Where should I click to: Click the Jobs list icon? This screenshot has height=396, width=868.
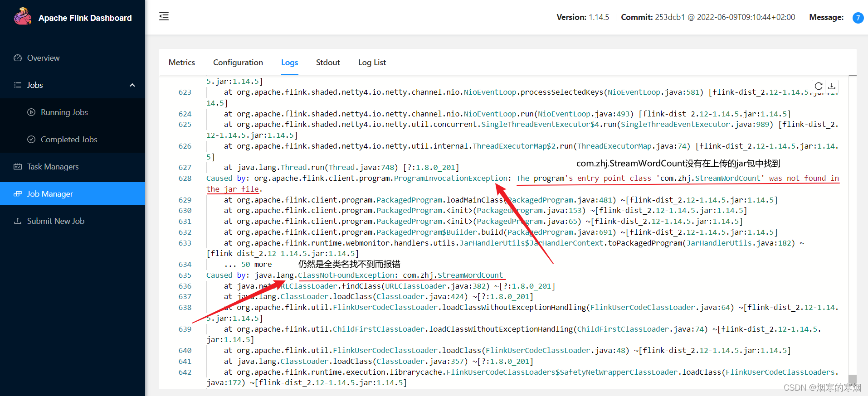(18, 85)
